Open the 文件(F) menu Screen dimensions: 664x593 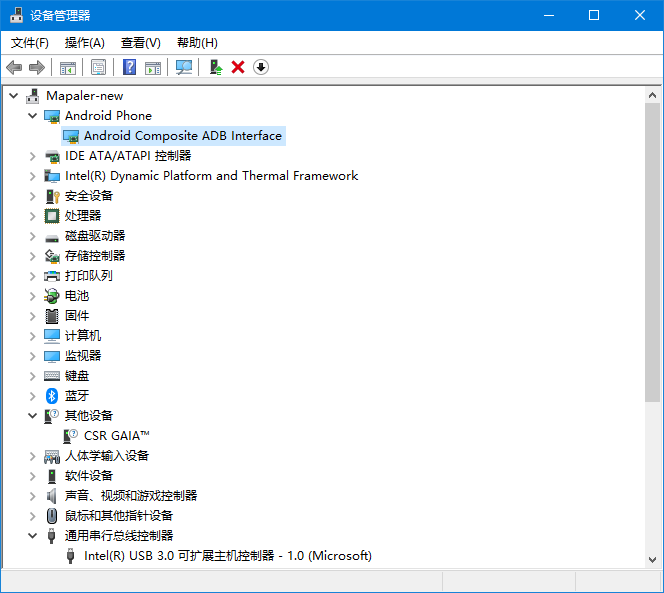pyautogui.click(x=30, y=43)
